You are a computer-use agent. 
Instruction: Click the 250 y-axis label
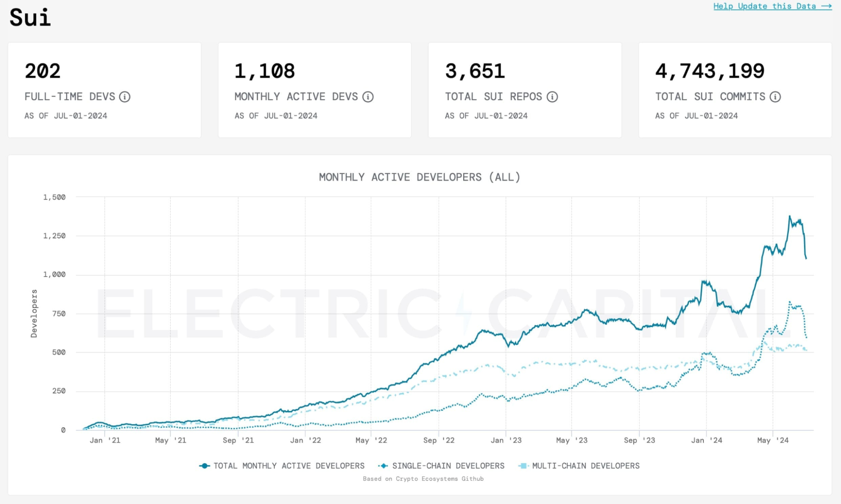pyautogui.click(x=59, y=391)
